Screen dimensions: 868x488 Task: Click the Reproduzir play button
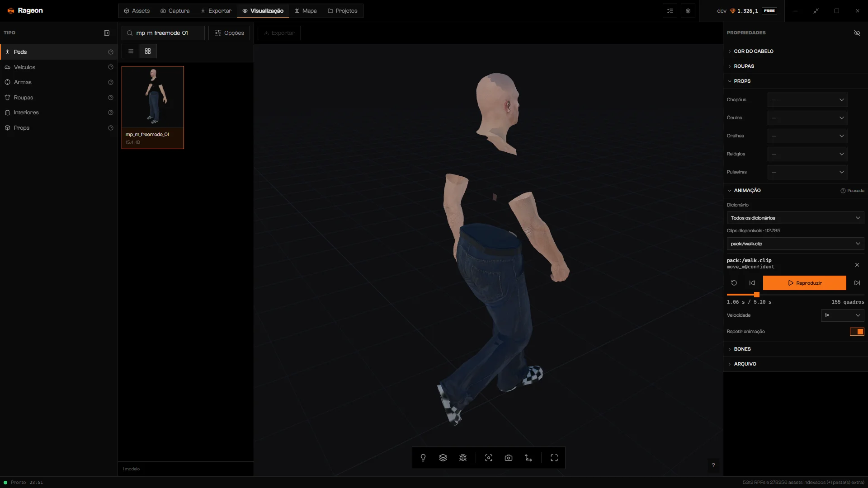[x=804, y=283]
